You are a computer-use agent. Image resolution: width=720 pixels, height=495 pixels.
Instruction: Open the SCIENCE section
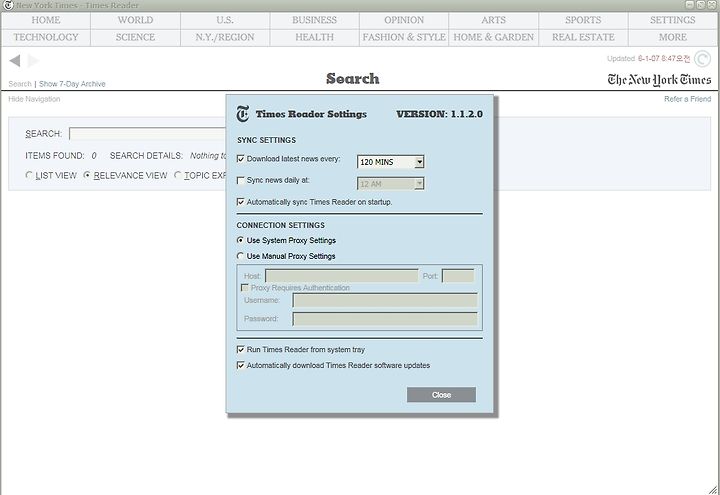coord(135,37)
